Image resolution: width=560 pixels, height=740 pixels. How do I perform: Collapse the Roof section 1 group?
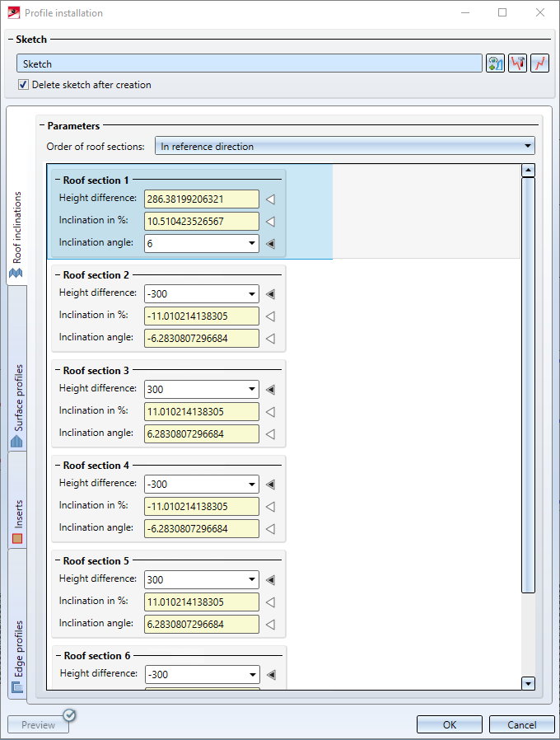click(x=58, y=180)
